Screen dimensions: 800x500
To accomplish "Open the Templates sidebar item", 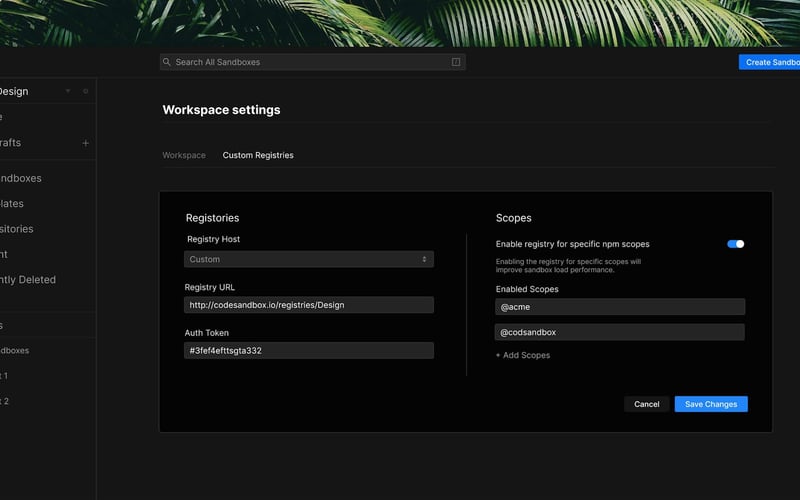I will [x=12, y=204].
